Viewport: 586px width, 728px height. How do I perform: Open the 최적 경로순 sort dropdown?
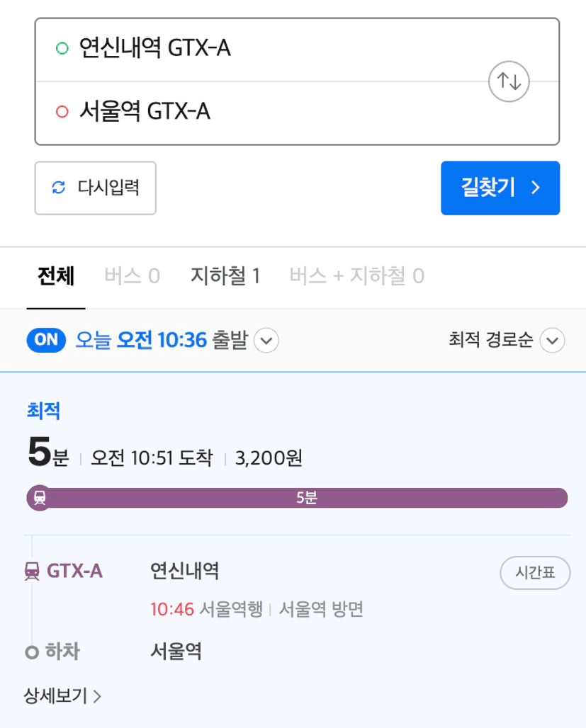(x=552, y=341)
